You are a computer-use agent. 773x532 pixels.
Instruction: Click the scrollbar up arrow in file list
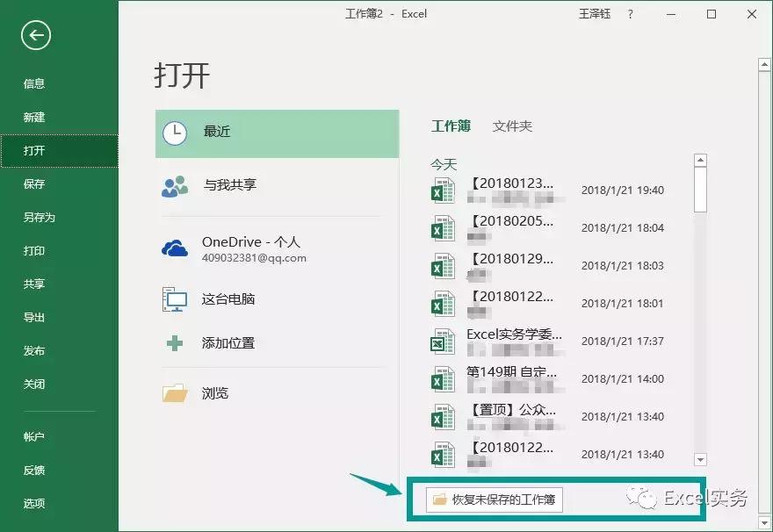click(702, 159)
